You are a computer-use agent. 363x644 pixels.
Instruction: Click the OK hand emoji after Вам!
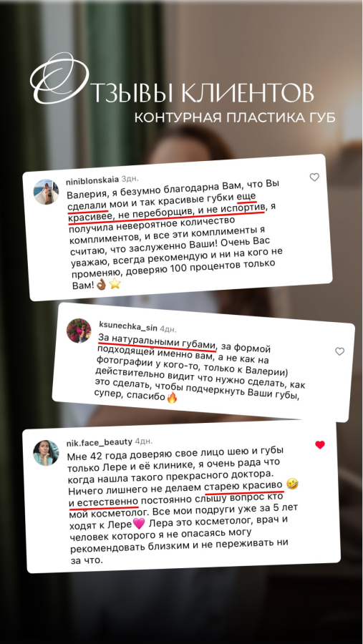click(102, 285)
